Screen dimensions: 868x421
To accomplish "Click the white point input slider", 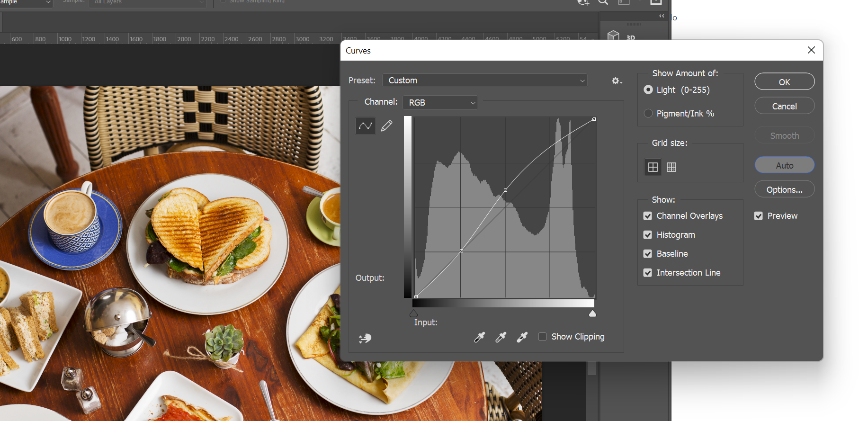I will click(x=592, y=314).
